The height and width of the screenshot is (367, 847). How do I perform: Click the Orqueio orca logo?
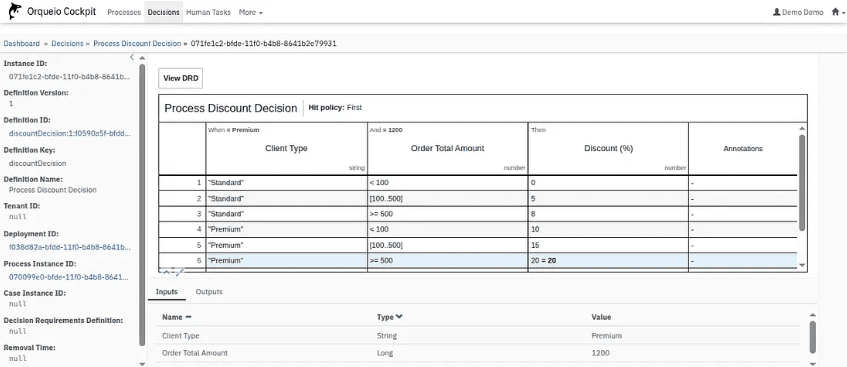(15, 11)
